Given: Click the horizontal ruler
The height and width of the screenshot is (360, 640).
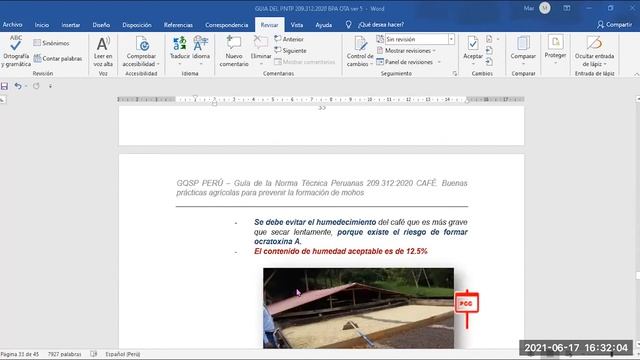Looking at the screenshot, I should coord(320,99).
